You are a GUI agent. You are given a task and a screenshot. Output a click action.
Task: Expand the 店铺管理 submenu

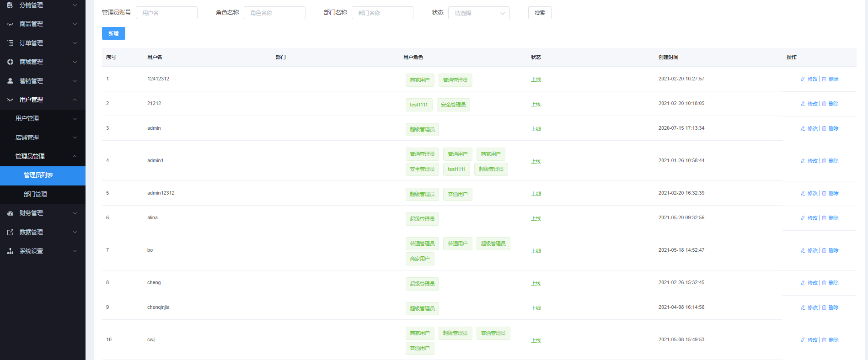click(x=75, y=138)
